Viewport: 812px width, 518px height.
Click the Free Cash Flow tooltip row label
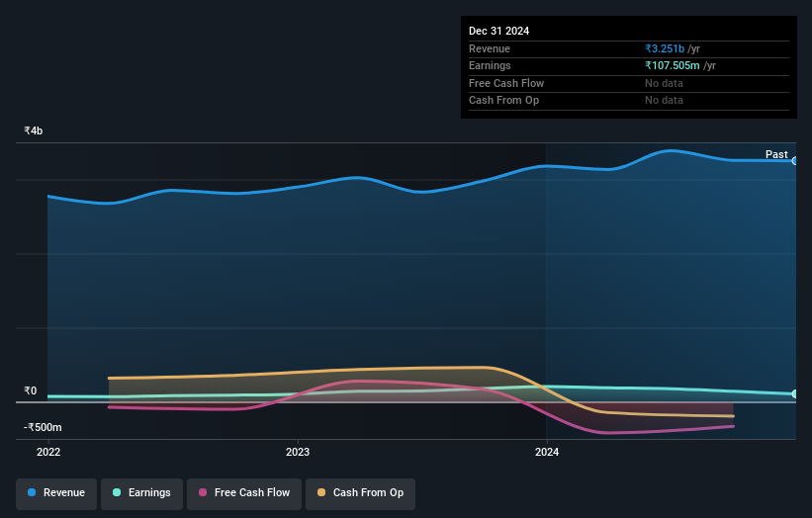click(506, 83)
